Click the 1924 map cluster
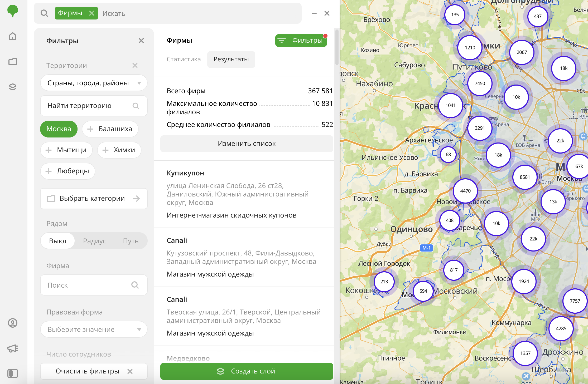The width and height of the screenshot is (588, 384). click(524, 282)
